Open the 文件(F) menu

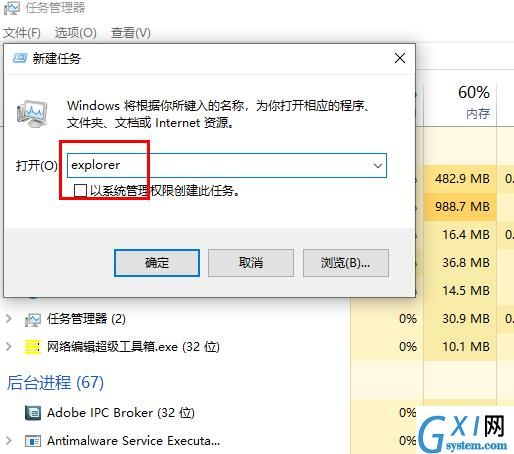pos(22,33)
